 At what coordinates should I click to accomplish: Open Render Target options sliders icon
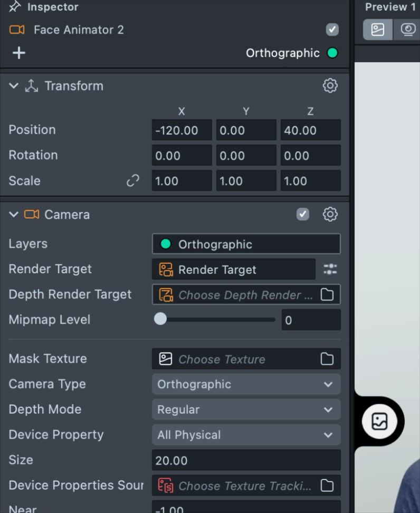(x=330, y=270)
